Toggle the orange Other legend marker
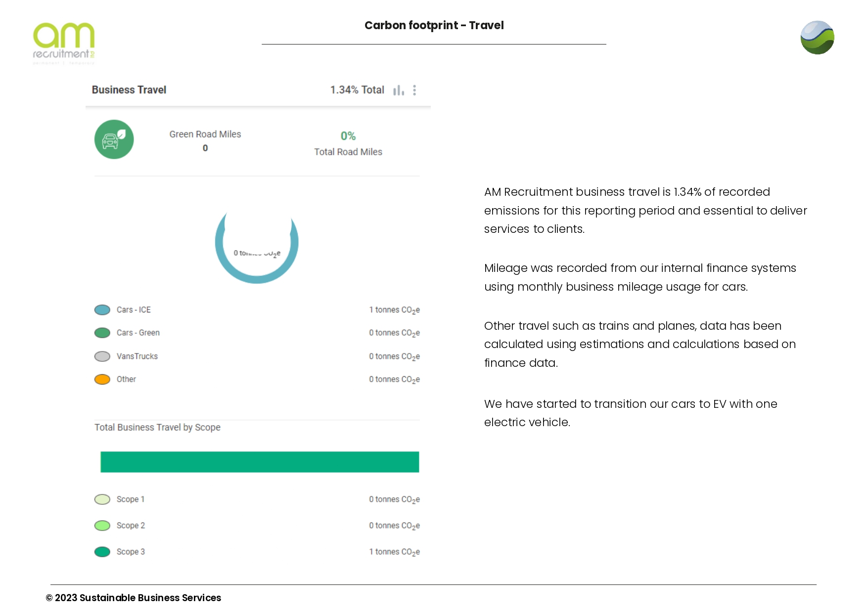Viewport: 868px width, 613px height. [102, 379]
